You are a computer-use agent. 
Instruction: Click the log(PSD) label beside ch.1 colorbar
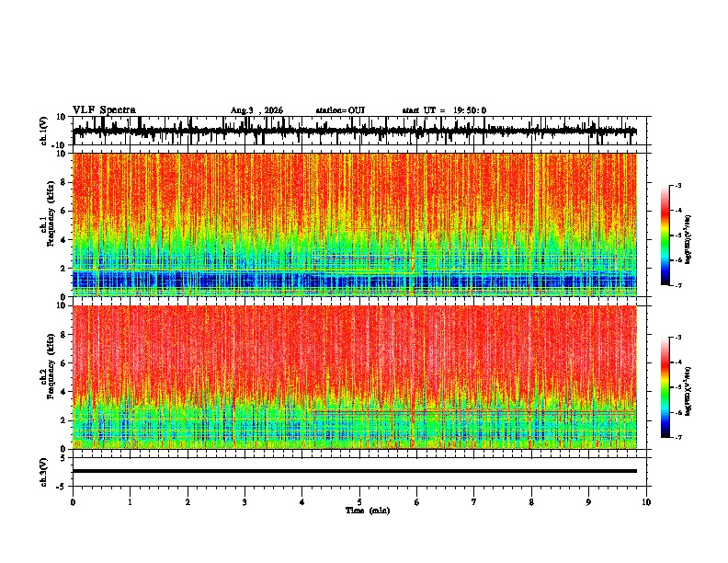pyautogui.click(x=688, y=240)
